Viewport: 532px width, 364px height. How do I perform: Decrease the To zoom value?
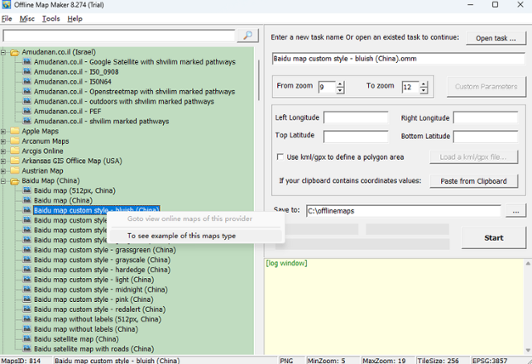[x=423, y=90]
